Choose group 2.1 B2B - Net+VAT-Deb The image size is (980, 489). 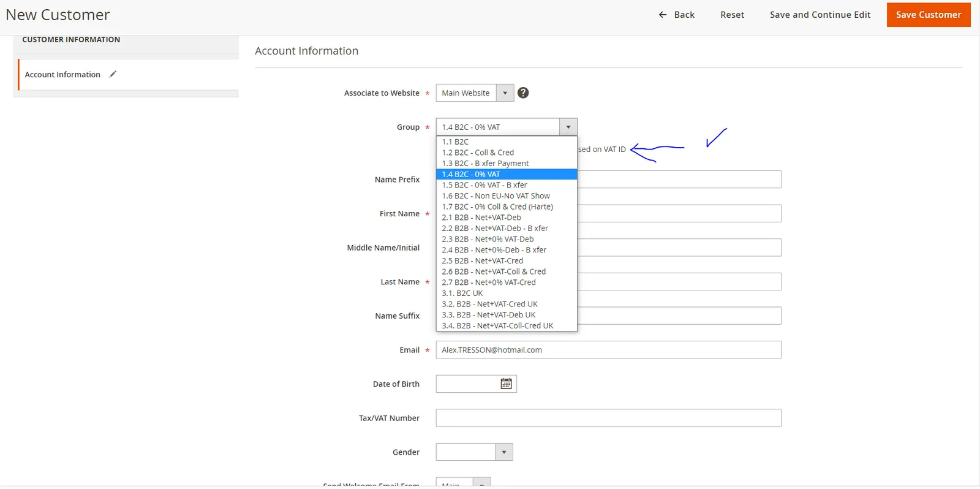(507, 218)
